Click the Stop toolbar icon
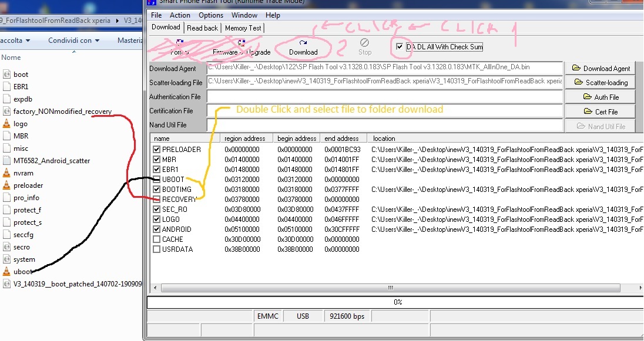Viewport: 644px width, 341px height. tap(364, 43)
